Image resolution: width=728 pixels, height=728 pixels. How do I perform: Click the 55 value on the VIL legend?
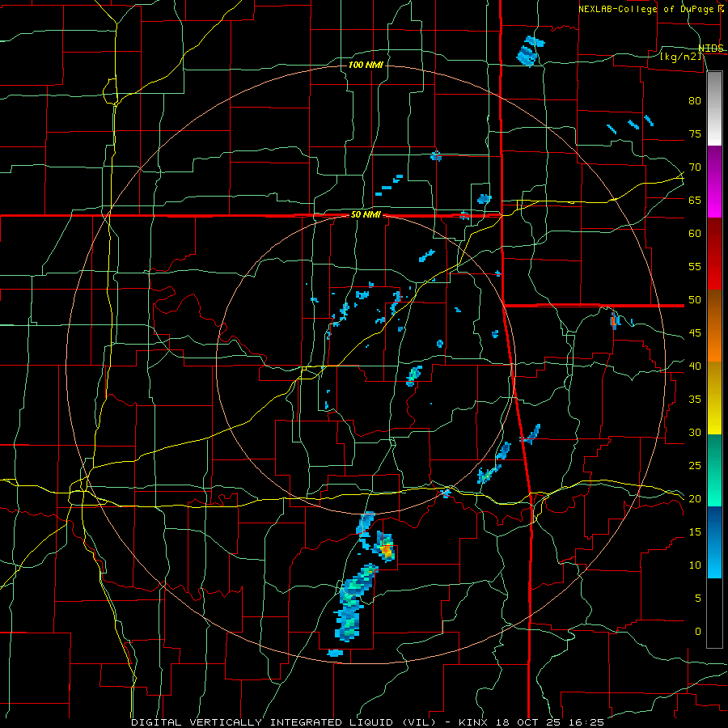695,266
